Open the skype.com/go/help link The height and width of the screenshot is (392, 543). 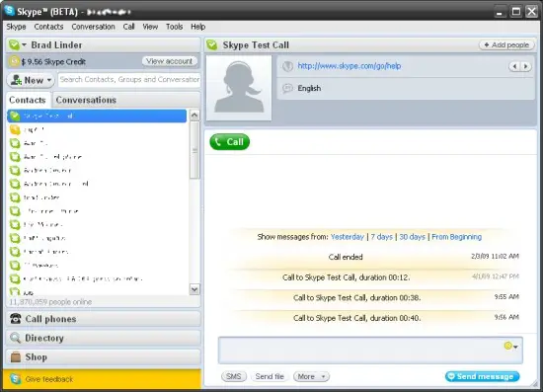[x=349, y=66]
